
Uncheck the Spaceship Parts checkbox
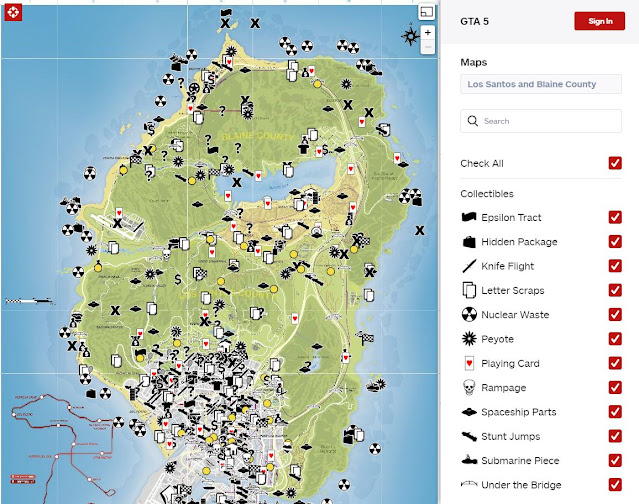615,412
